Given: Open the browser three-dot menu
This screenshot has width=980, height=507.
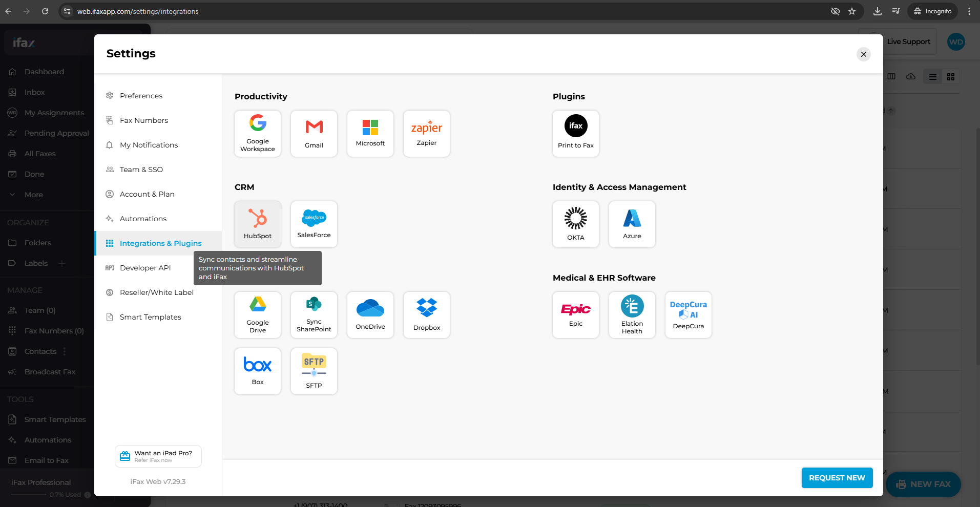Looking at the screenshot, I should [969, 11].
